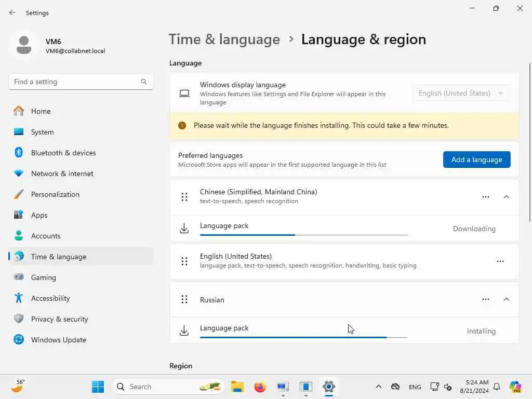This screenshot has height=399, width=532.
Task: Open the Windows display language dropdown
Action: [461, 93]
